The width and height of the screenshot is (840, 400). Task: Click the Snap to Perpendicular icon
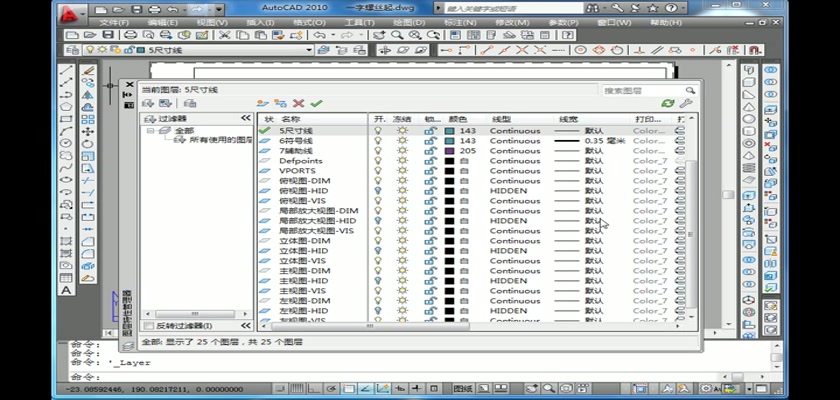tap(638, 50)
